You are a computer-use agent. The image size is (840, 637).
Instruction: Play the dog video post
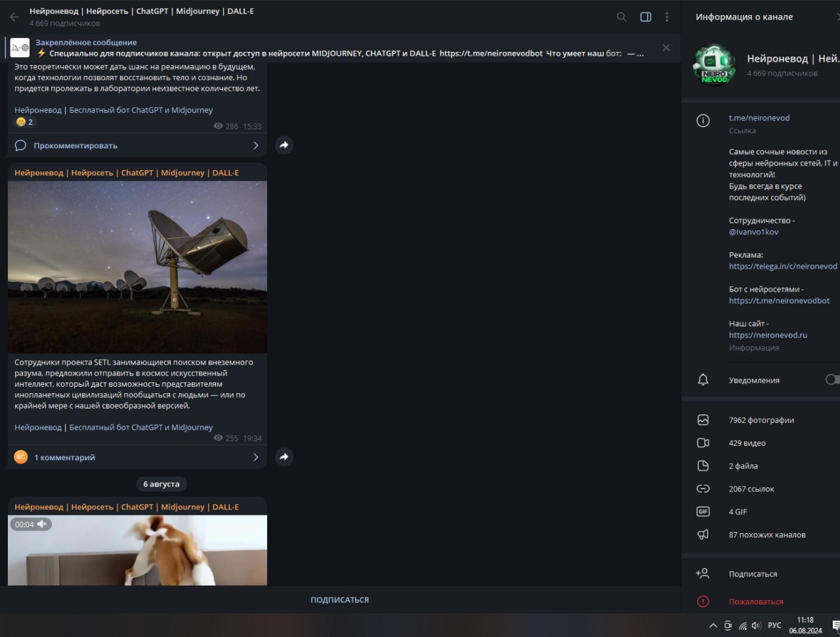click(x=137, y=550)
